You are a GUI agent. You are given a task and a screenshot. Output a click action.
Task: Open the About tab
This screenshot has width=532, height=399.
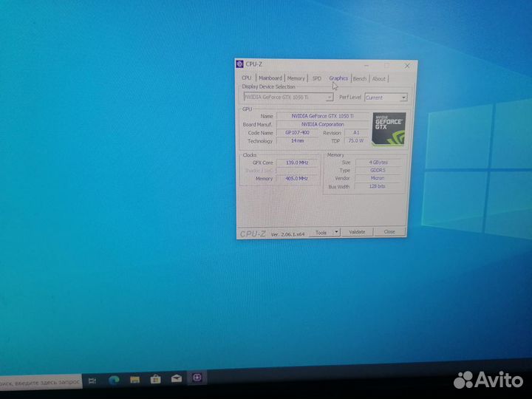[x=379, y=79]
